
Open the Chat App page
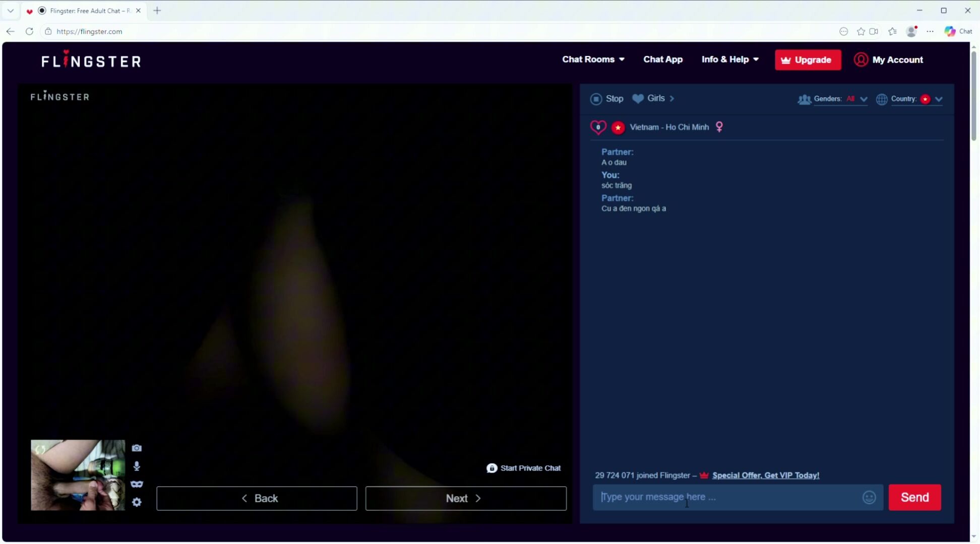tap(663, 59)
